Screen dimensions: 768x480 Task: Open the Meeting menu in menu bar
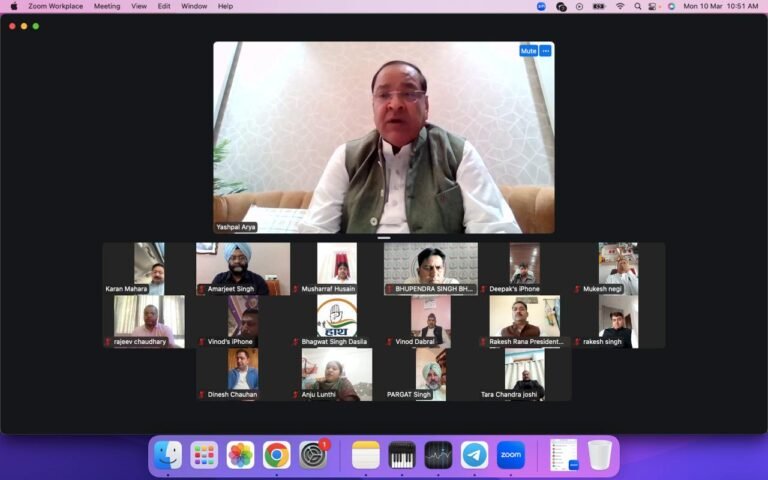pyautogui.click(x=107, y=6)
